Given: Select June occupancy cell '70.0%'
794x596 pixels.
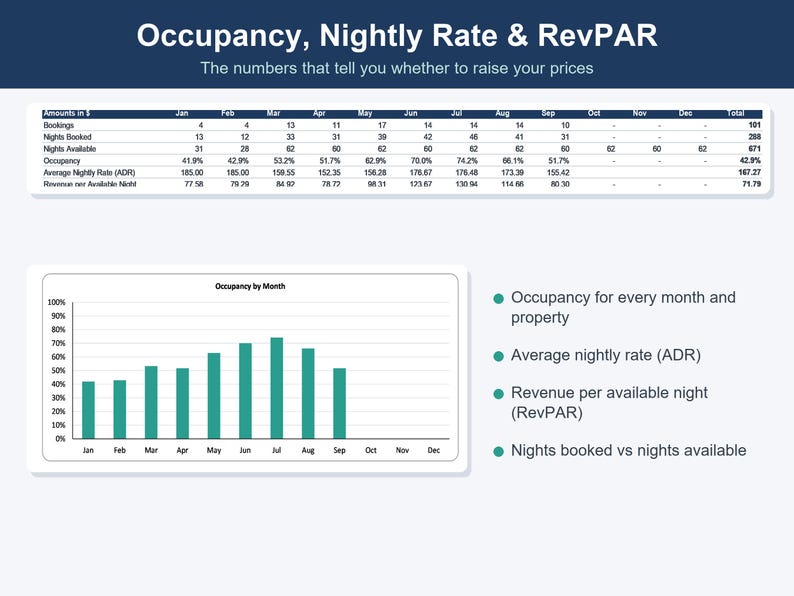Looking at the screenshot, I should (x=421, y=161).
